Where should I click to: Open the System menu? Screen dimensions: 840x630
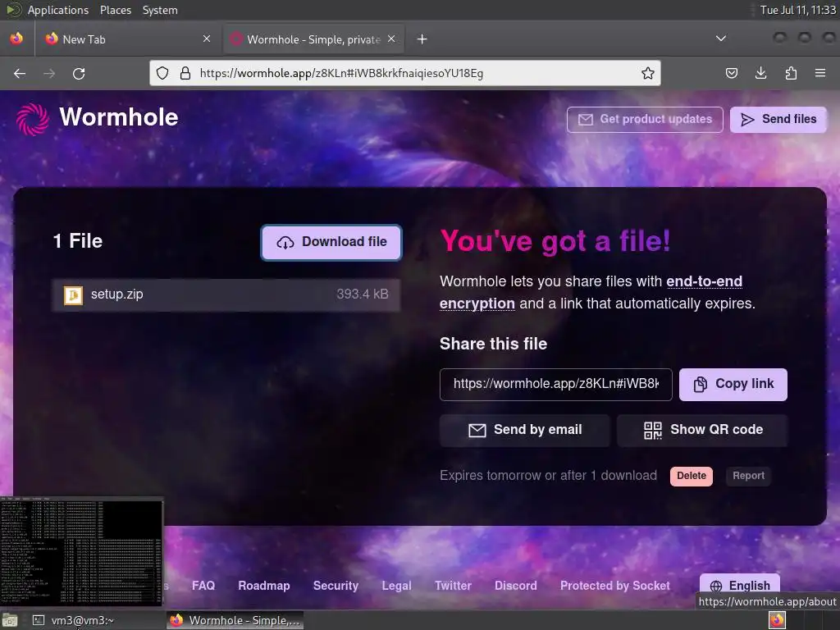[x=160, y=10]
